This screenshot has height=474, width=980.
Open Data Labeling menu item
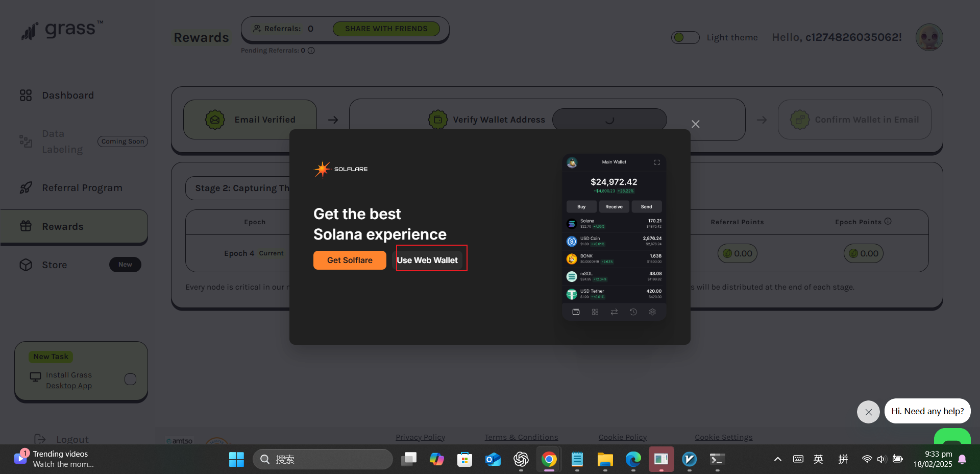(x=62, y=141)
